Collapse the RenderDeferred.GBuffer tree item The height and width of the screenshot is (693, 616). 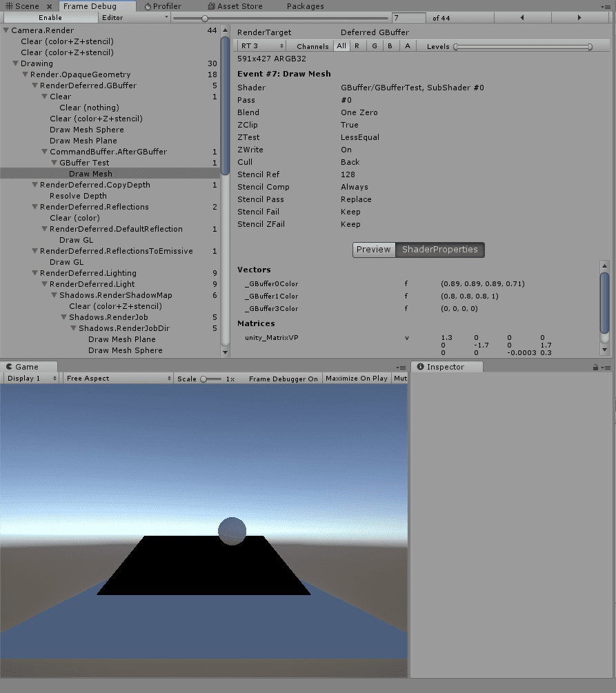click(34, 86)
